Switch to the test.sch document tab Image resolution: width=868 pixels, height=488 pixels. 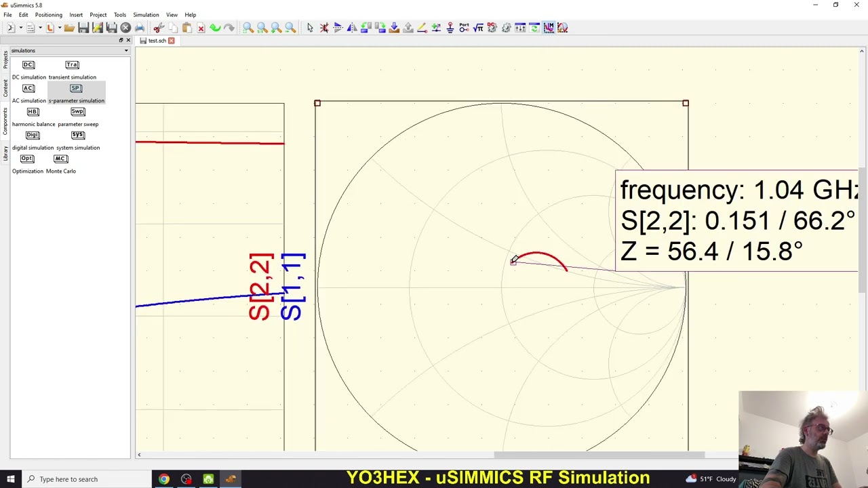click(x=157, y=41)
